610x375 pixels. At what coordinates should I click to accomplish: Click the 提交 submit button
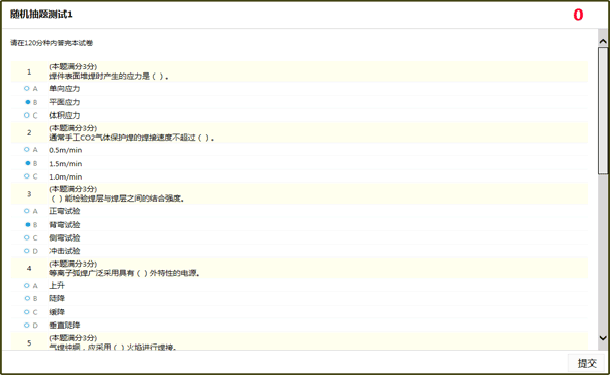pos(587,363)
